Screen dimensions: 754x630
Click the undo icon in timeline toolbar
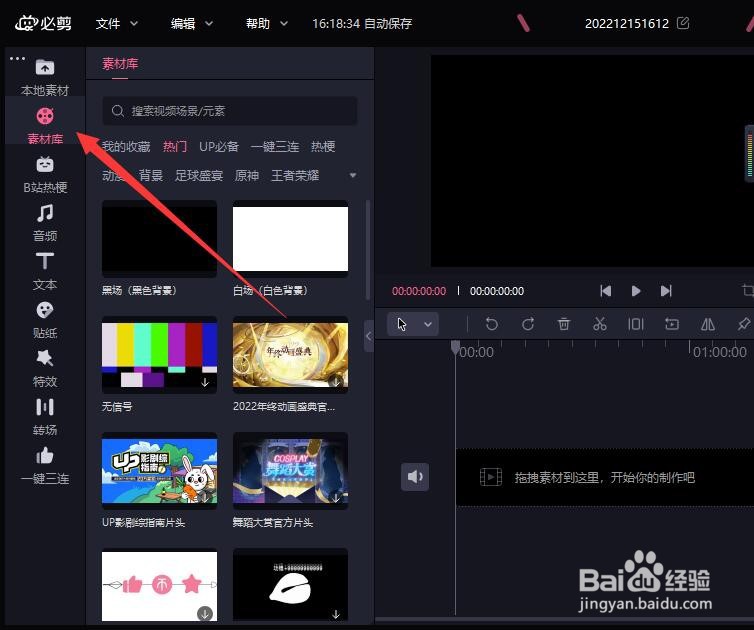pos(491,324)
